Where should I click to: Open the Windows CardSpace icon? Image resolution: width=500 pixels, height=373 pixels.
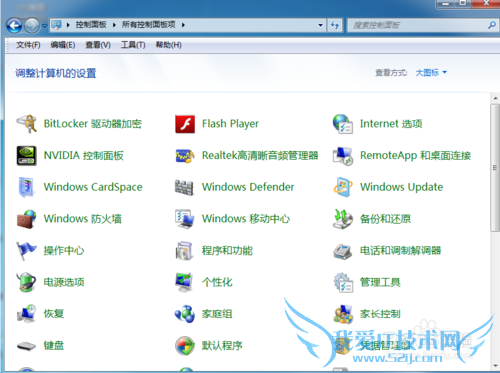27,187
